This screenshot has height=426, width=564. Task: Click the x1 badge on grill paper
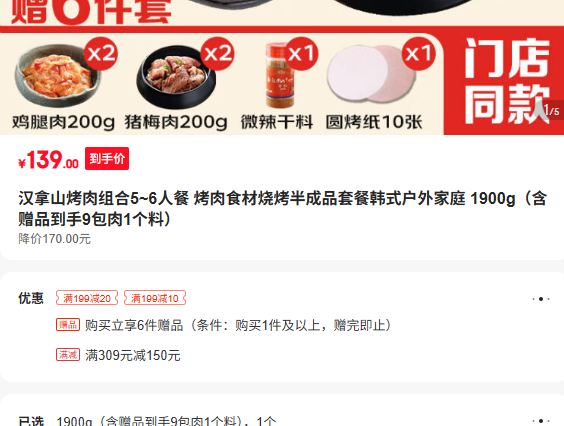coord(418,54)
